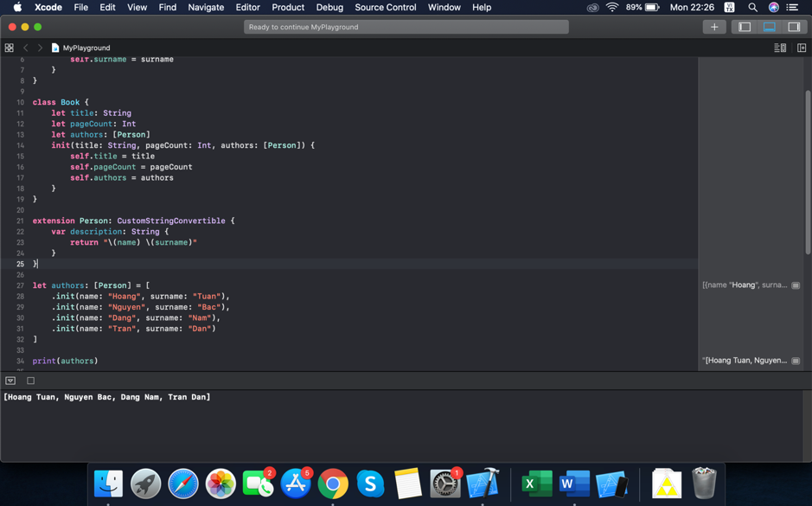Launch Google Chrome from the Dock
812x506 pixels.
coord(333,484)
